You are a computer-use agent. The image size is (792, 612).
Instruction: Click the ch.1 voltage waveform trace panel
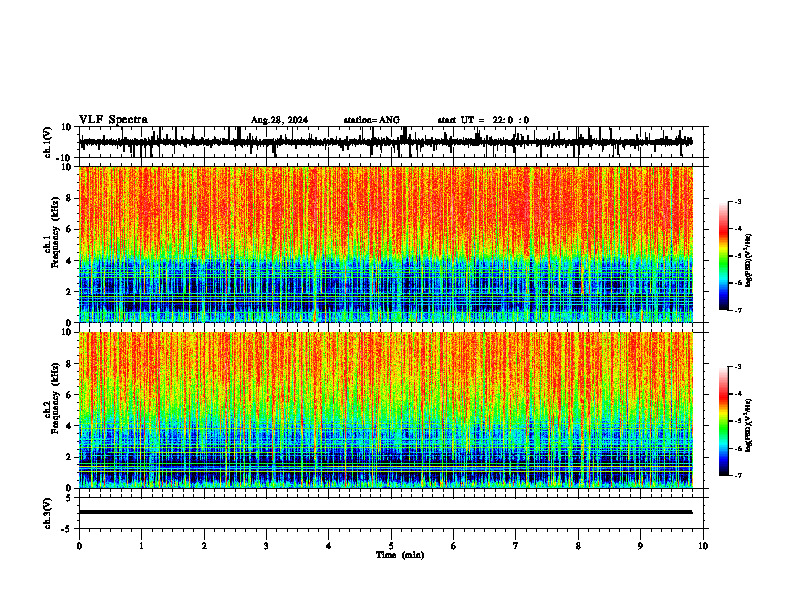point(393,142)
